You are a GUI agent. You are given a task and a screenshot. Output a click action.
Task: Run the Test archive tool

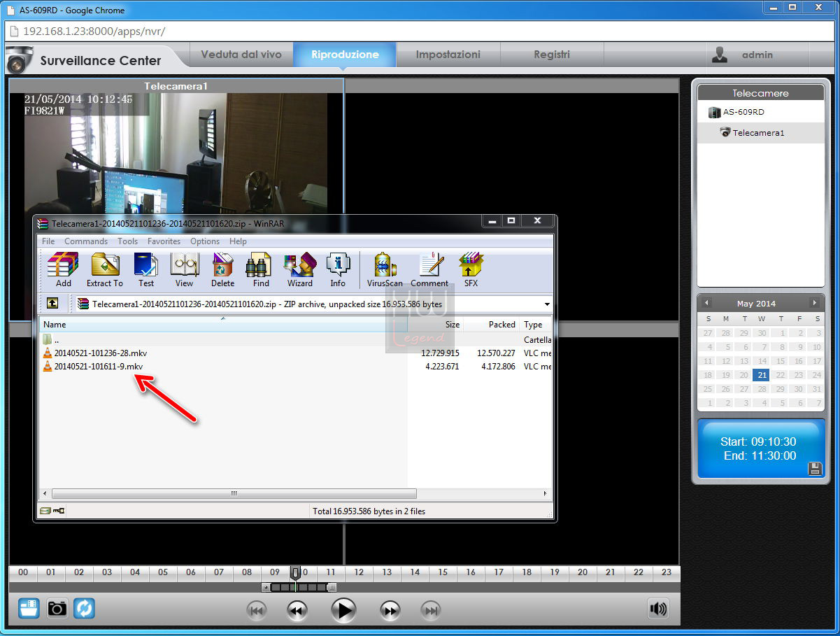[145, 270]
